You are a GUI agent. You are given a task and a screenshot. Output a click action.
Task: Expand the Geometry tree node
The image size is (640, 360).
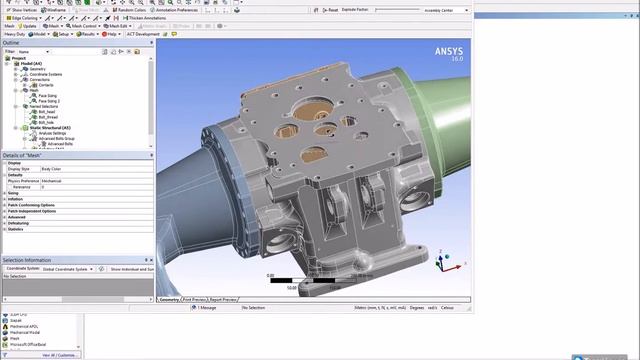16,69
